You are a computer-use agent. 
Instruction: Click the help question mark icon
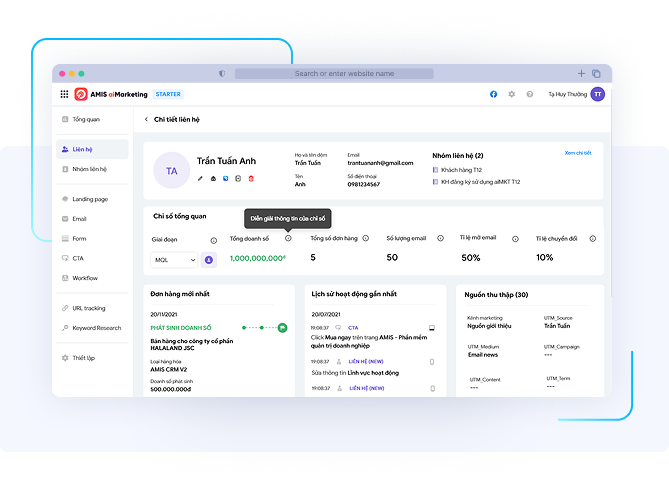529,94
